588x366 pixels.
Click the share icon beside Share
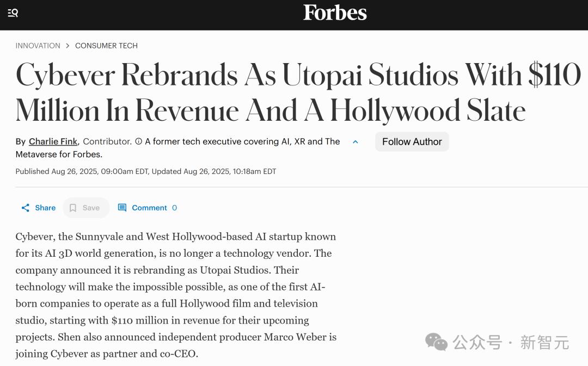[x=26, y=208]
